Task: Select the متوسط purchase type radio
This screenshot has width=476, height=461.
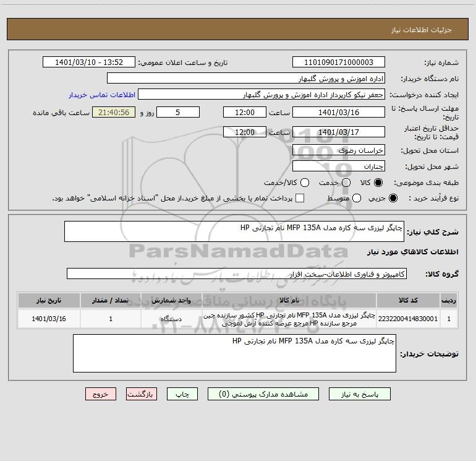Action: (x=357, y=198)
